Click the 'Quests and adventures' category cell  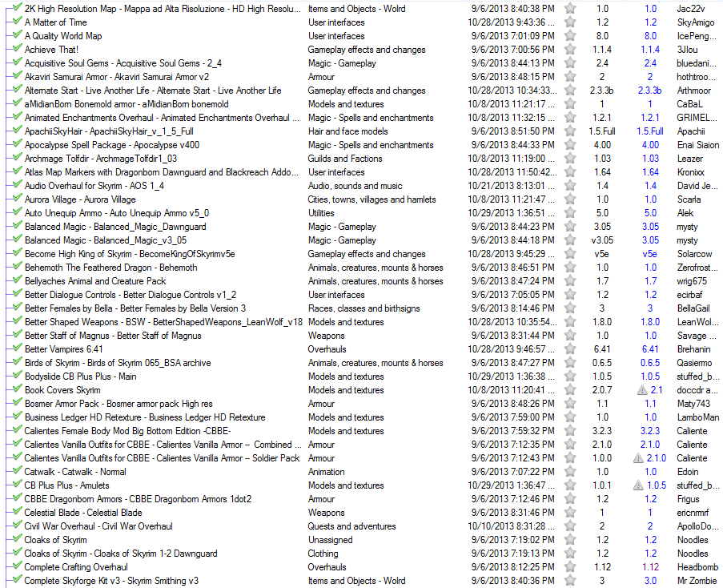click(351, 526)
